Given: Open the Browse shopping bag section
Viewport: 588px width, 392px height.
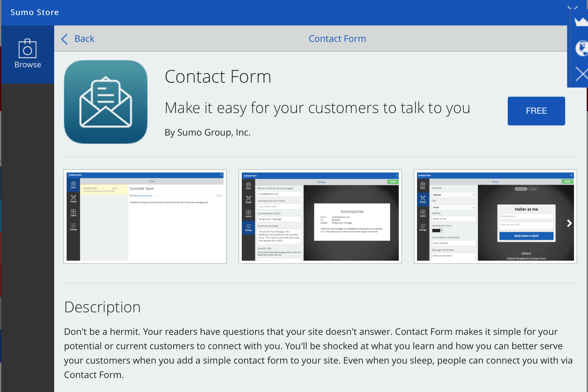Looking at the screenshot, I should click(28, 54).
